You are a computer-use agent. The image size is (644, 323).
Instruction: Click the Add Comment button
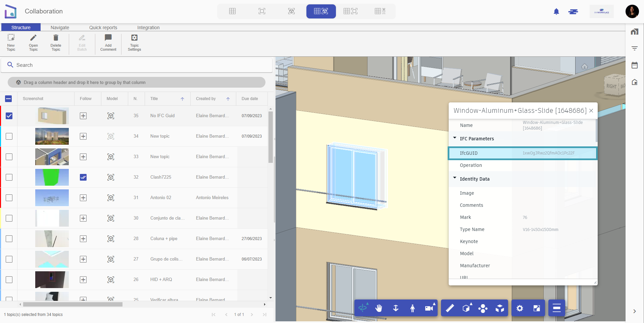point(108,42)
